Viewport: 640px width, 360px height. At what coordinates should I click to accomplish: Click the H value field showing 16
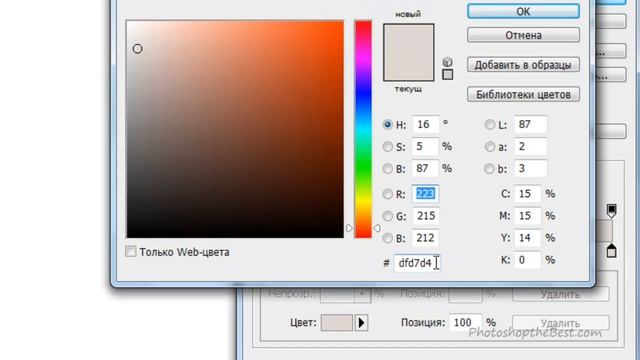pos(425,124)
